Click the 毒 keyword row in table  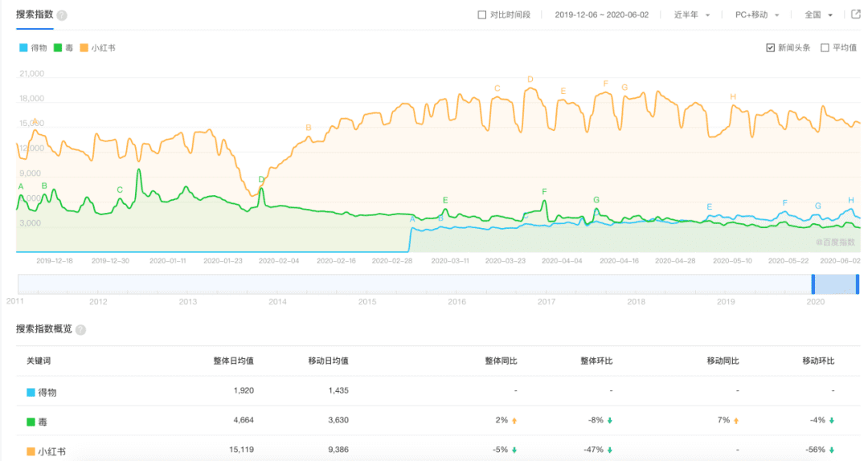coord(438,421)
